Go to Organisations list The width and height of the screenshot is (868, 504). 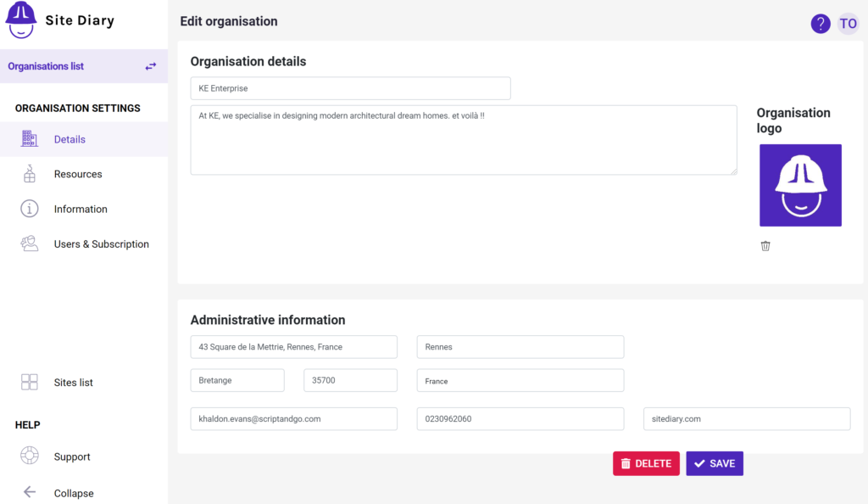click(x=46, y=66)
